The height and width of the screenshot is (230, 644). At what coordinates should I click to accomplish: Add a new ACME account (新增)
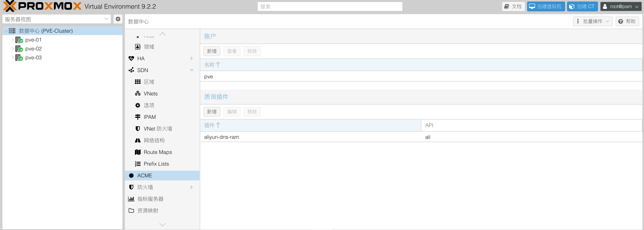tap(212, 51)
